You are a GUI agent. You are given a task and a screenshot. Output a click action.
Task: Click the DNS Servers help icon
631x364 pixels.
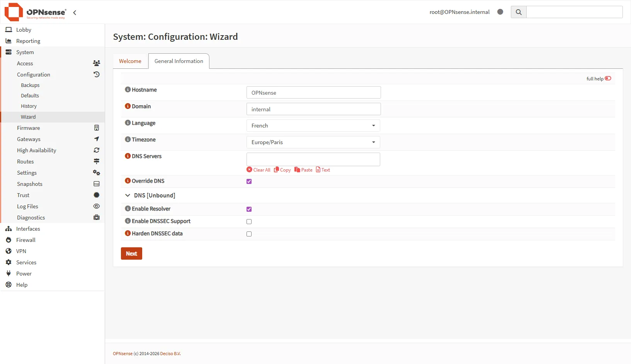tap(128, 156)
